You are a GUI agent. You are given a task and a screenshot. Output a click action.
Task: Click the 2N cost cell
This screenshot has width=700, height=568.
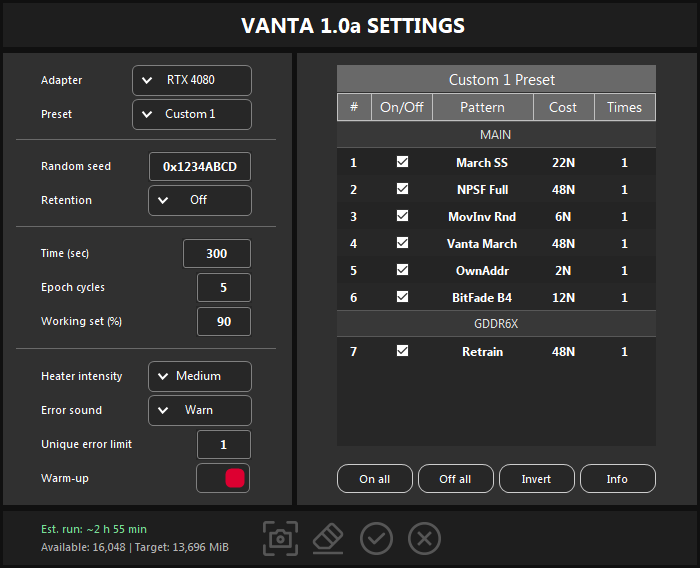563,271
